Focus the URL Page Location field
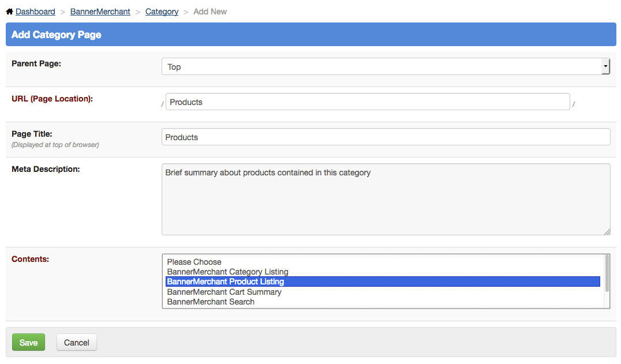The image size is (621, 364). (x=368, y=102)
